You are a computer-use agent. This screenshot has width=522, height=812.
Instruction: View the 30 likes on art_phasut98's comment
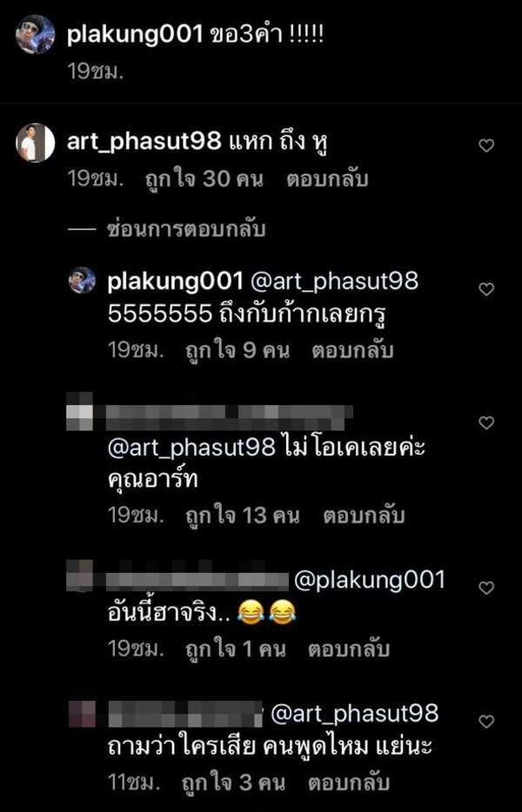(204, 179)
